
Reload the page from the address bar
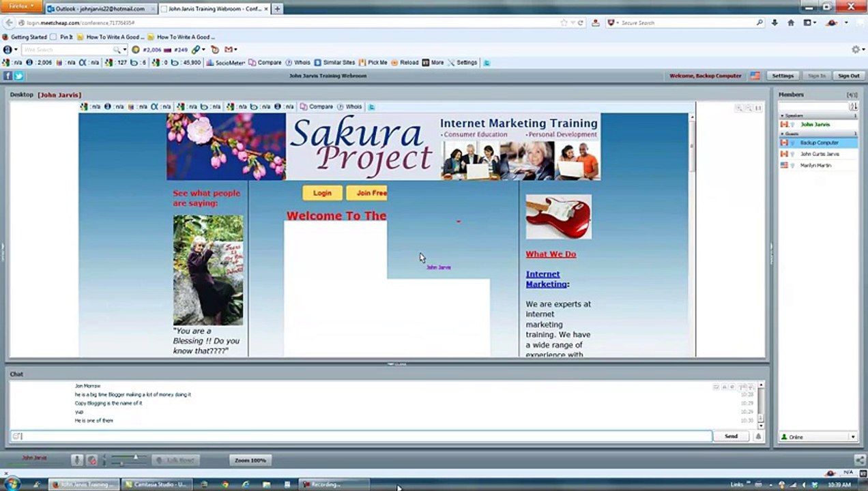point(580,23)
